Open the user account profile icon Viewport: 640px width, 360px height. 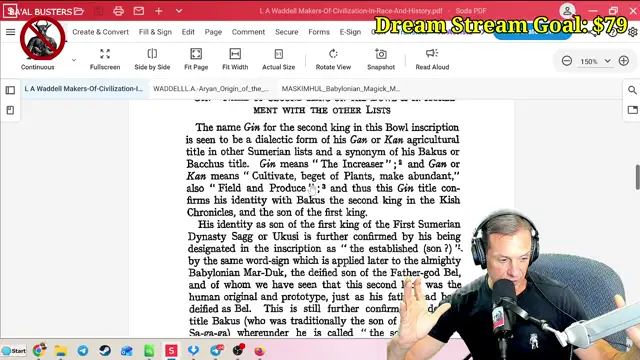click(x=567, y=11)
